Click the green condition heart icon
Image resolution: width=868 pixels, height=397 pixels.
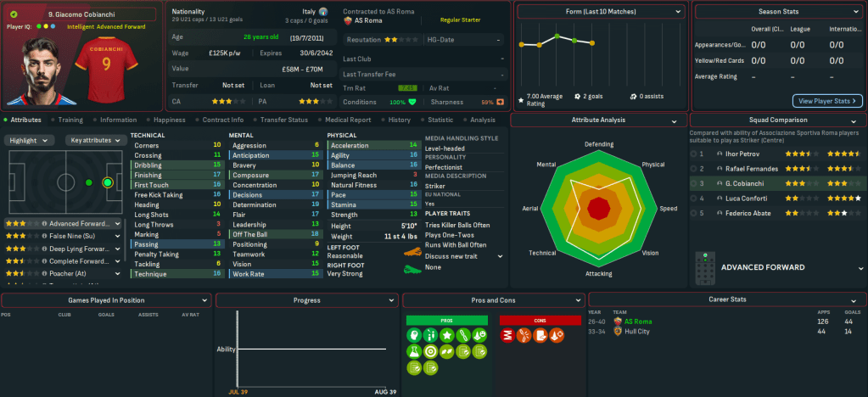pyautogui.click(x=413, y=102)
